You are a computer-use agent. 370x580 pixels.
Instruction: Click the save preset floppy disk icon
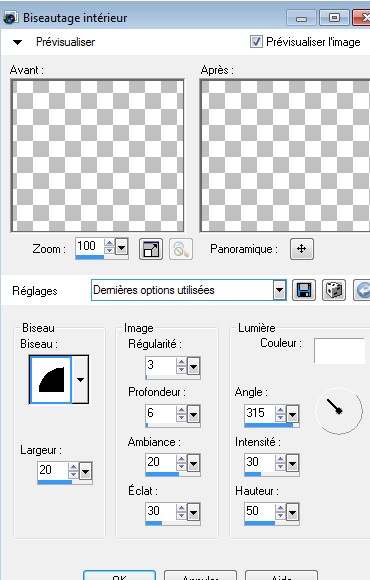point(304,290)
